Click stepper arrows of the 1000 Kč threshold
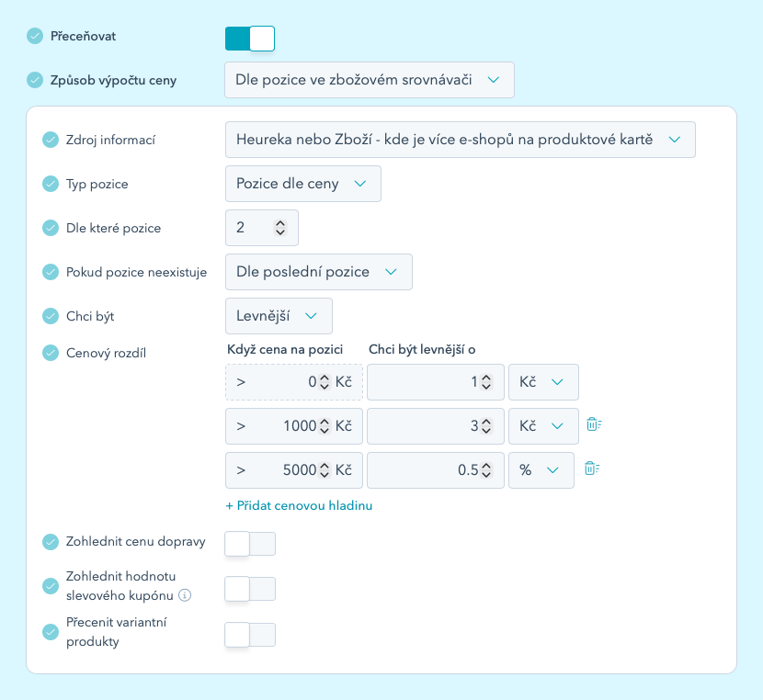The width and height of the screenshot is (763, 700). pos(325,426)
